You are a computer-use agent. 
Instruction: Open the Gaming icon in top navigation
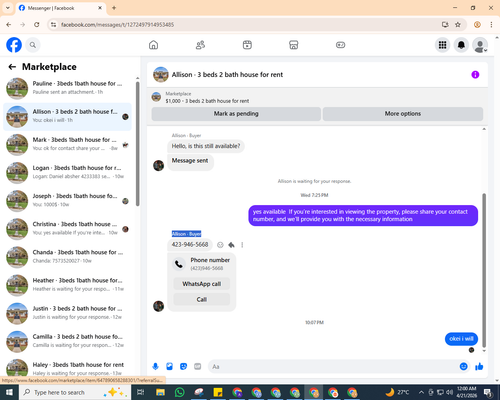pyautogui.click(x=340, y=45)
